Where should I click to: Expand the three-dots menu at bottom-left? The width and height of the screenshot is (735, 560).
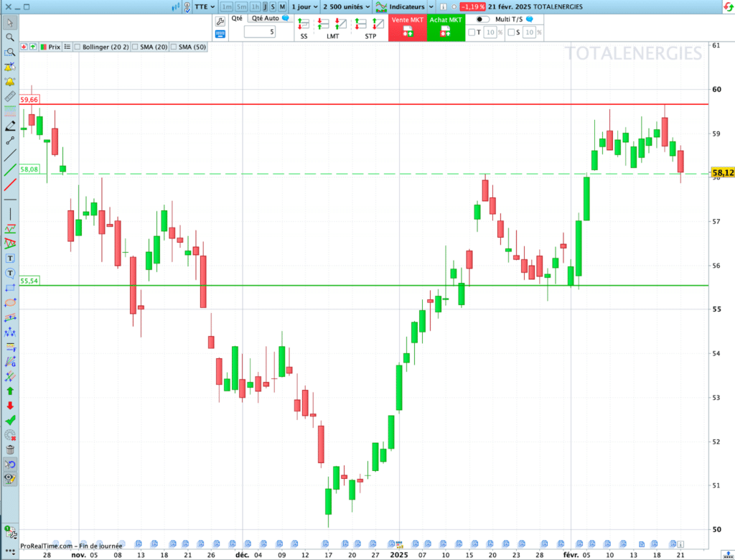[10, 550]
